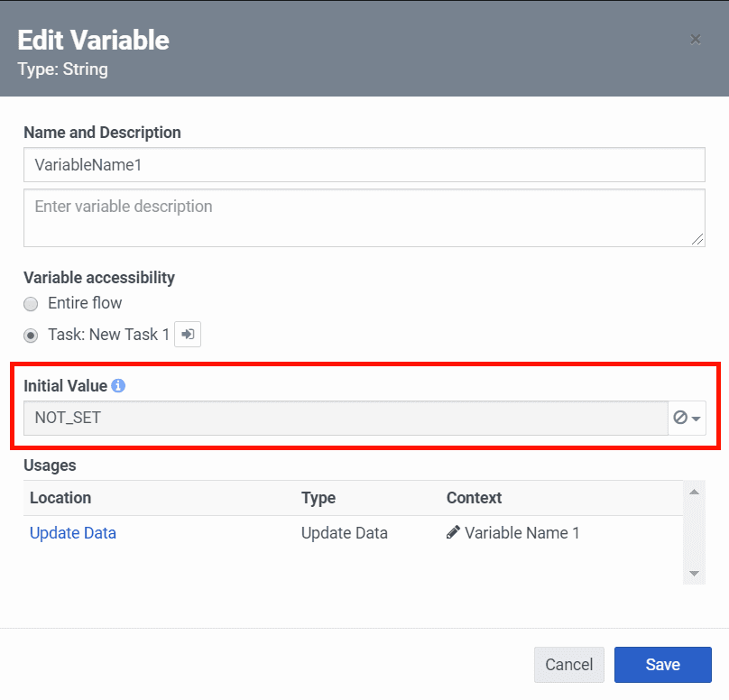Click the X to close Edit Variable dialog
Screen dimensions: 729x700
point(696,39)
